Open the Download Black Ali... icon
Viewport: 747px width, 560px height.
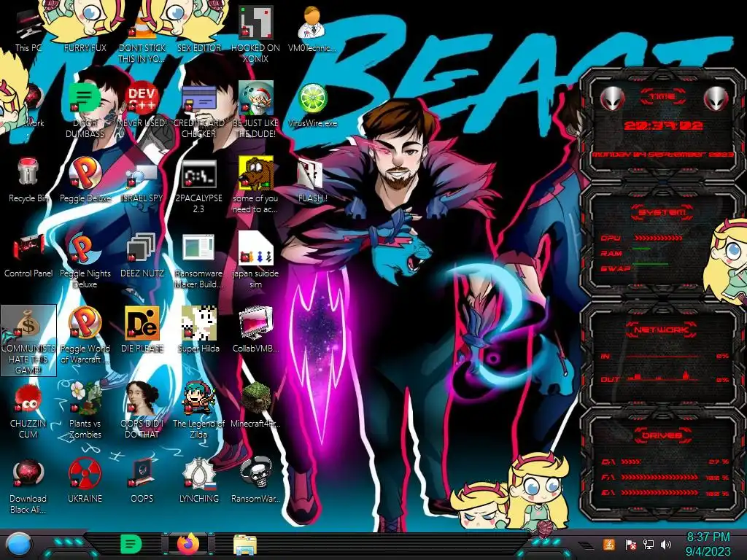click(28, 486)
